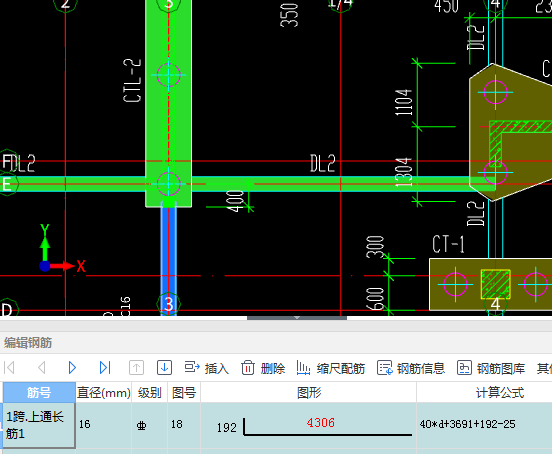Screen dimensions: 552x454
Task: Jump to last rebar record
Action: (x=105, y=368)
